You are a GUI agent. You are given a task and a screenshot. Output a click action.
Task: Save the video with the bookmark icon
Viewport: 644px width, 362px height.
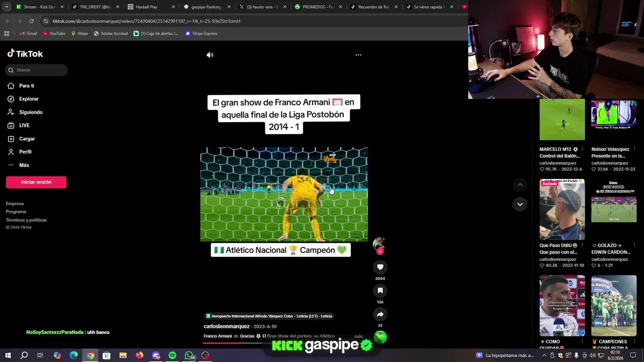380,291
